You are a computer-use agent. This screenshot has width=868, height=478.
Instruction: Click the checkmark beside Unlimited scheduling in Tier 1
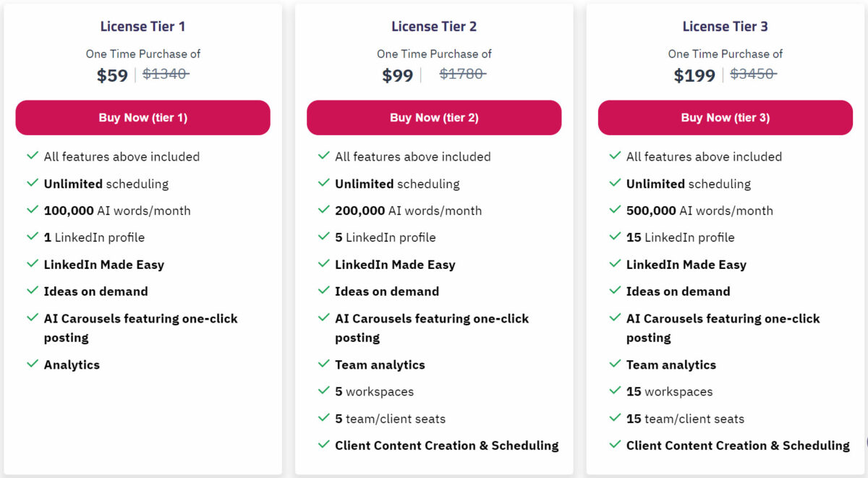click(x=33, y=184)
